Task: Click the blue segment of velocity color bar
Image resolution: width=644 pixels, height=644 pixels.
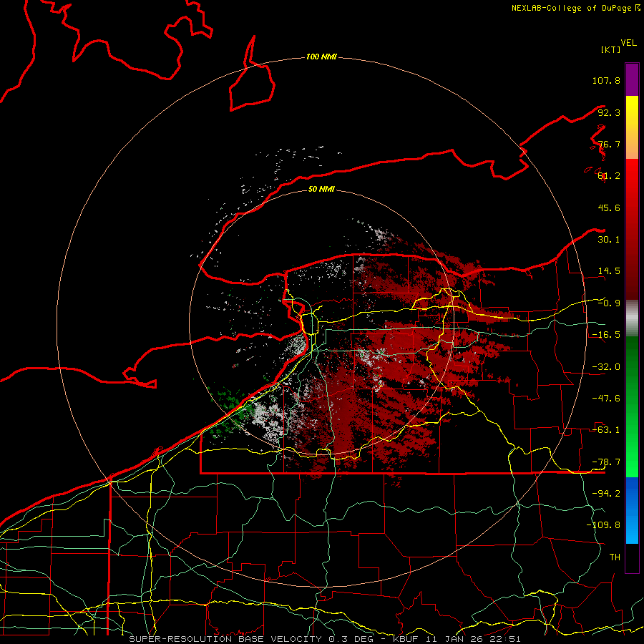Action: tap(632, 510)
